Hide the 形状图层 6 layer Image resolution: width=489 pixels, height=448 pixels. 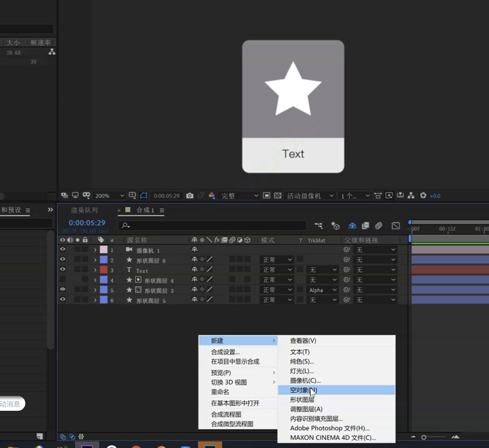coord(63,259)
